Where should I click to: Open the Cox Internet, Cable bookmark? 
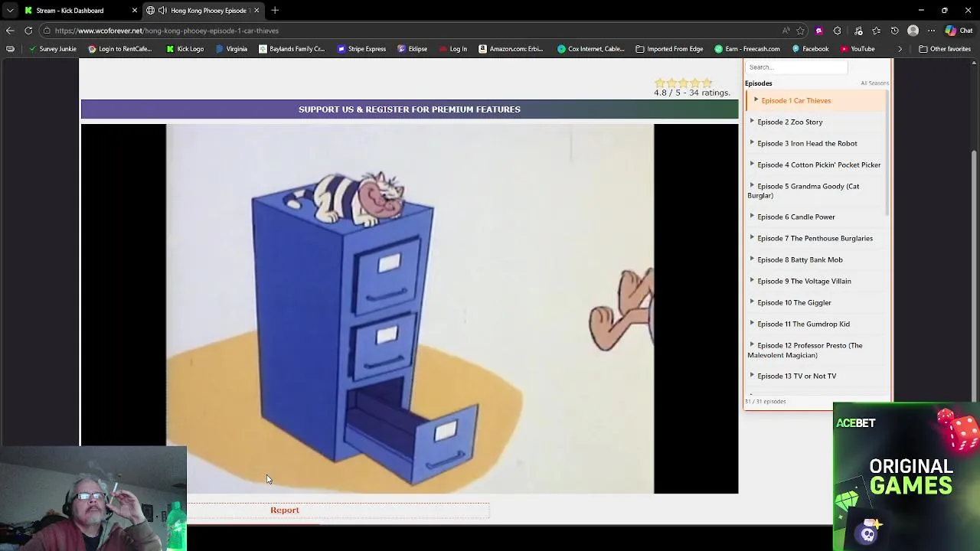click(x=590, y=49)
